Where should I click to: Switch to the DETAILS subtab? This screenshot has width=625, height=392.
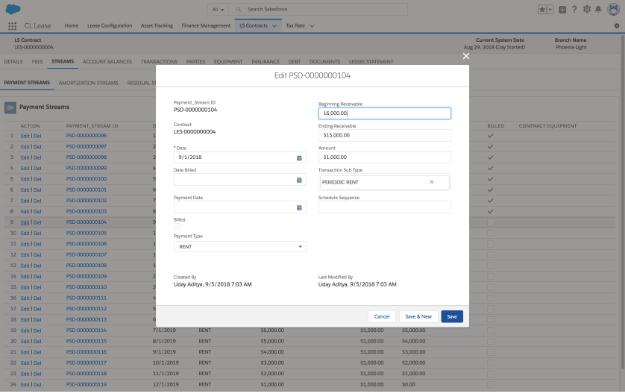tap(13, 62)
